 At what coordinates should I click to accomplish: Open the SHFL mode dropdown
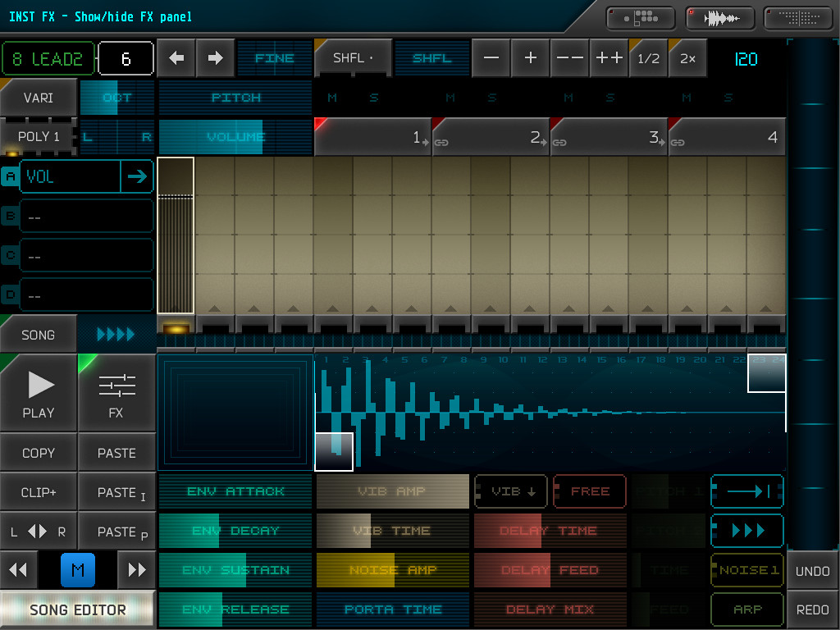pyautogui.click(x=353, y=58)
